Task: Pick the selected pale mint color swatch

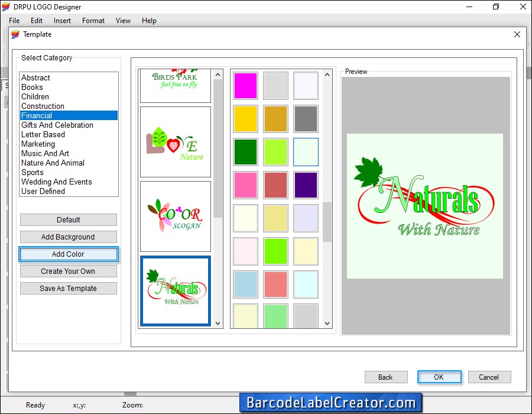Action: click(306, 152)
